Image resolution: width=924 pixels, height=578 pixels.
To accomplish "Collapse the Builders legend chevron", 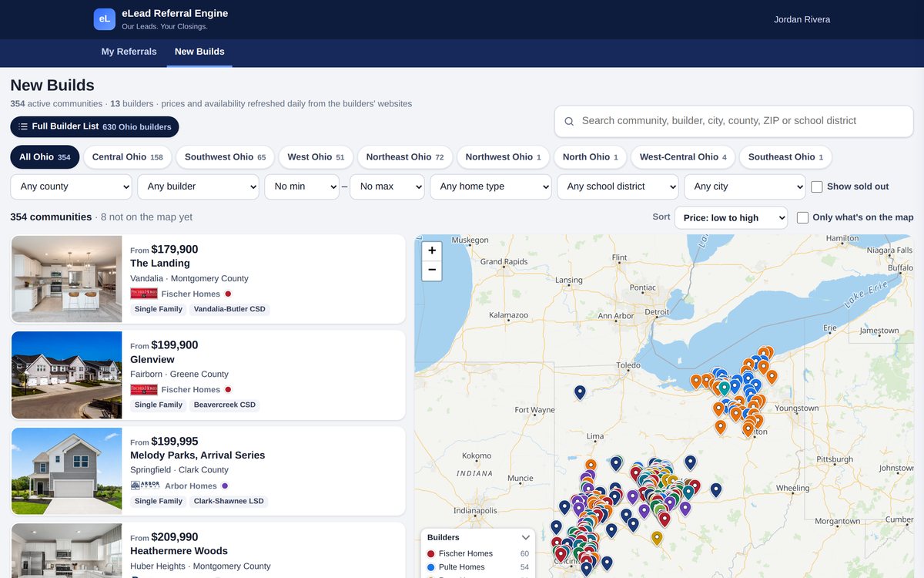I will point(526,538).
